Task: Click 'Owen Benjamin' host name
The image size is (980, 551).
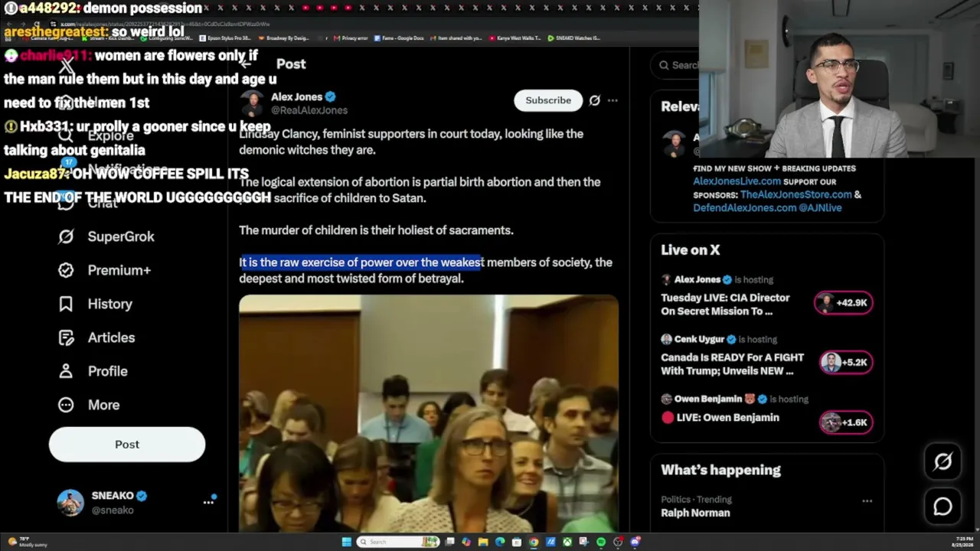Action: click(708, 399)
